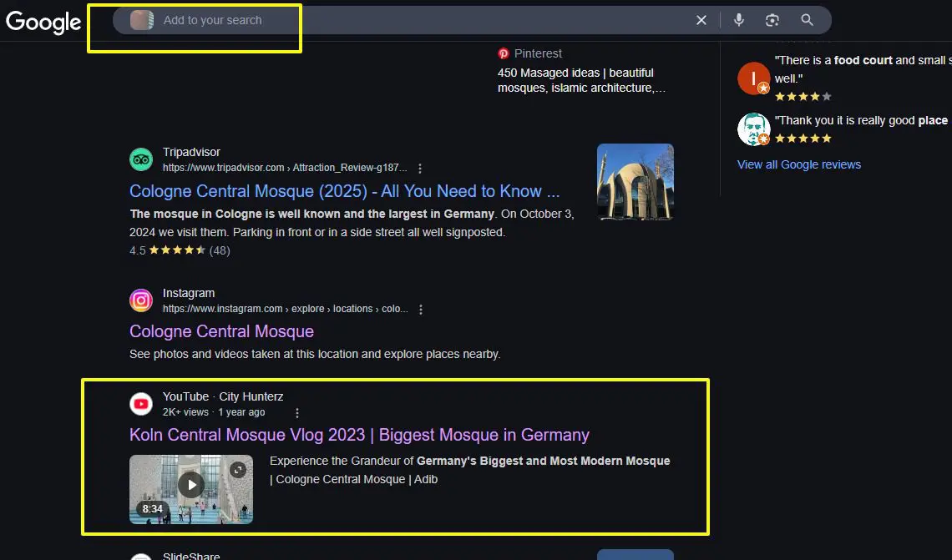Click the Tripadvisor source name
Screen dimensions: 952x560
[x=191, y=152]
